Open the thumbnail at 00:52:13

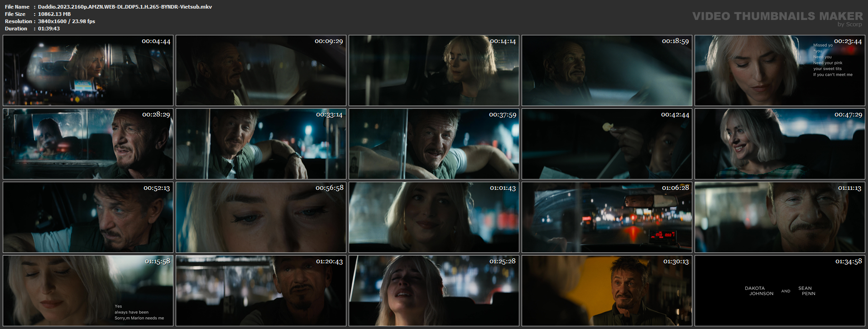click(88, 217)
